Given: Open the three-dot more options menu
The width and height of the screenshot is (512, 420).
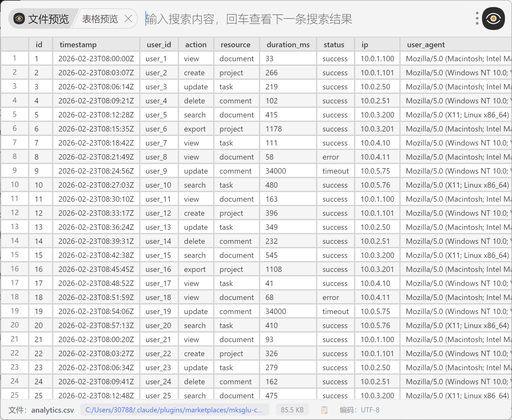Looking at the screenshot, I should 477,19.
